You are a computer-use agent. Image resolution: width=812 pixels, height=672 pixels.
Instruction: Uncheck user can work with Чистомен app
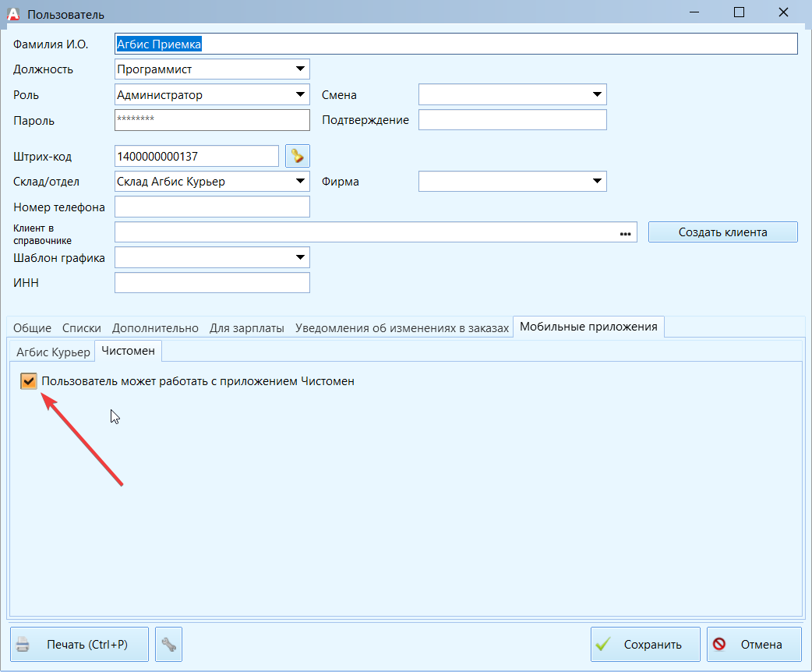pyautogui.click(x=29, y=381)
